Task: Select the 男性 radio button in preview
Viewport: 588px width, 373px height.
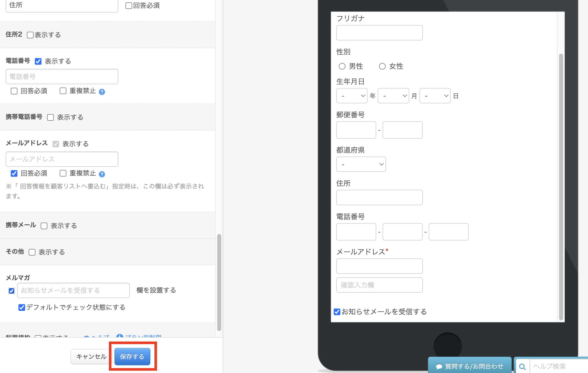Action: coord(342,67)
